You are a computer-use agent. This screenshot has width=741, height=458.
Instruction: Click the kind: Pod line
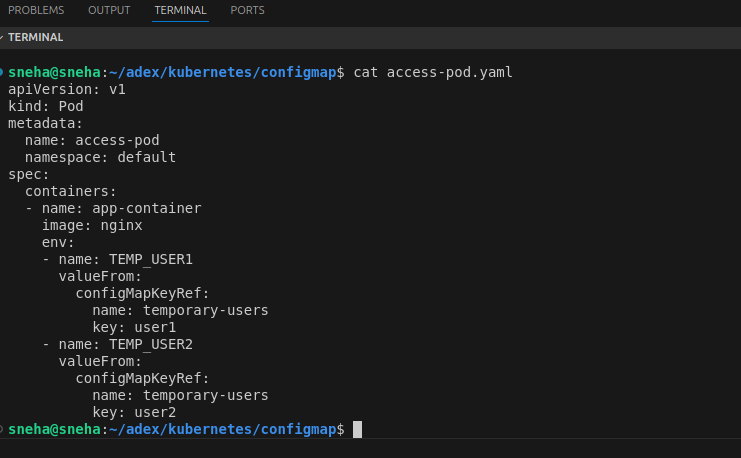tap(46, 107)
